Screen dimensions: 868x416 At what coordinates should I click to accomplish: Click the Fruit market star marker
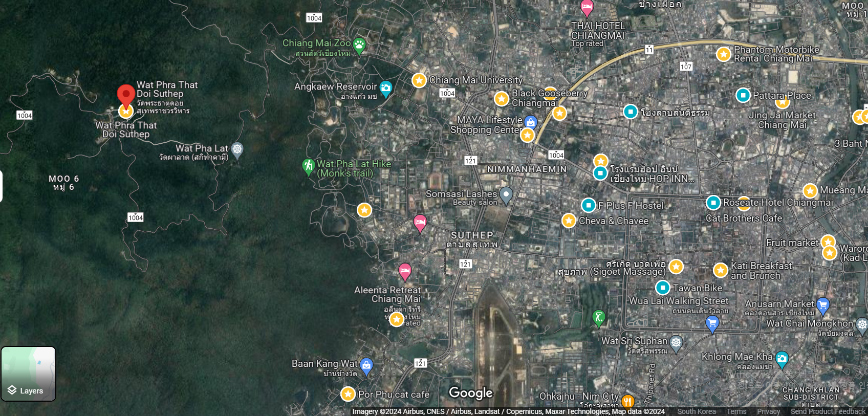[828, 242]
